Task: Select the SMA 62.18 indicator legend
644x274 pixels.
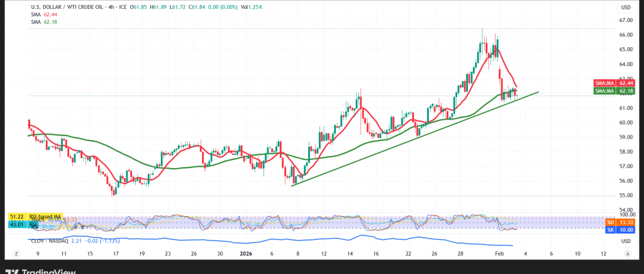Action: (42, 22)
